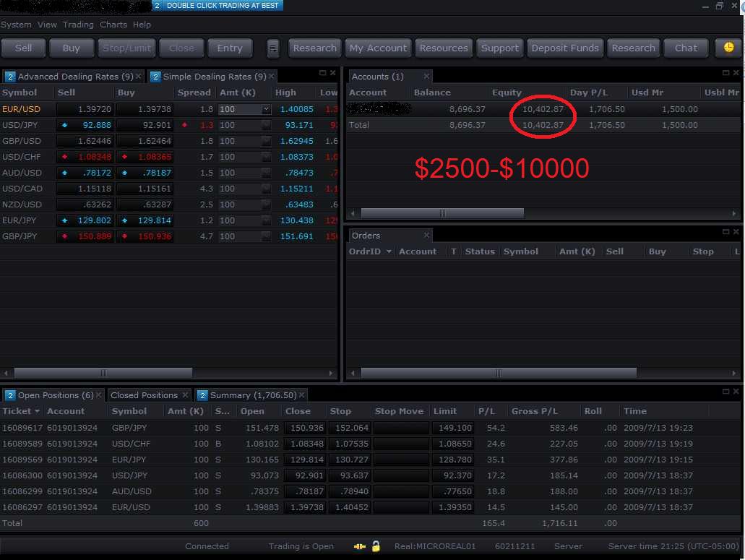
Task: Open the Chat button
Action: coord(686,48)
